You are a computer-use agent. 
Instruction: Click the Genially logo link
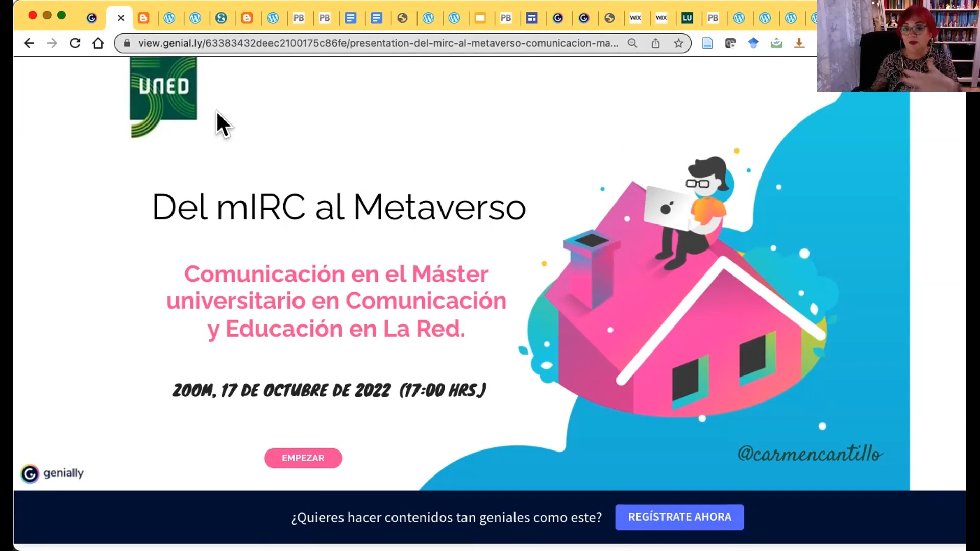point(52,473)
